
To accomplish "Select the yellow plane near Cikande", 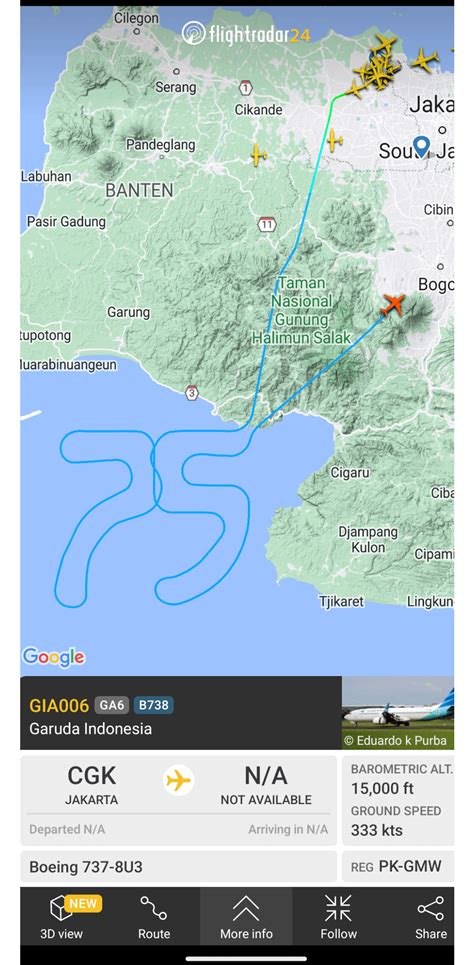I will point(259,154).
